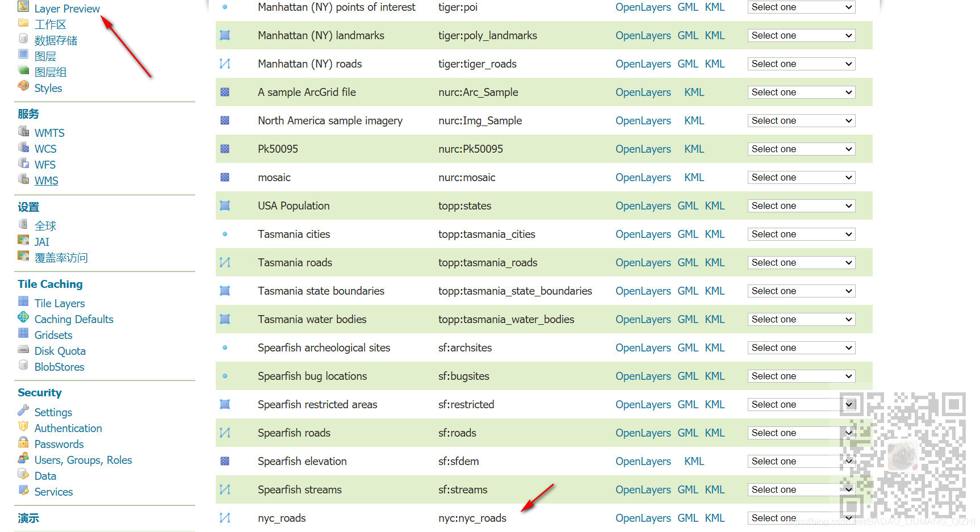Open Users, Groups, Roles page

click(83, 460)
